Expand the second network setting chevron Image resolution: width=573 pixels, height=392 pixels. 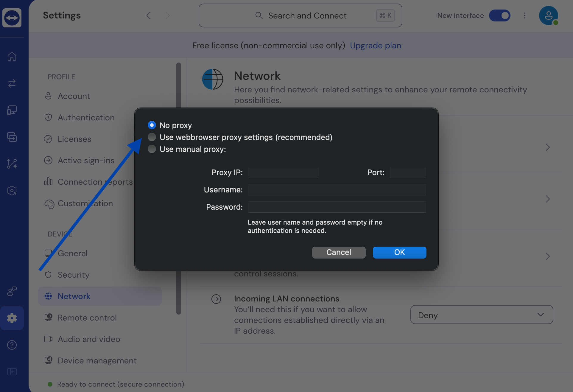(548, 199)
